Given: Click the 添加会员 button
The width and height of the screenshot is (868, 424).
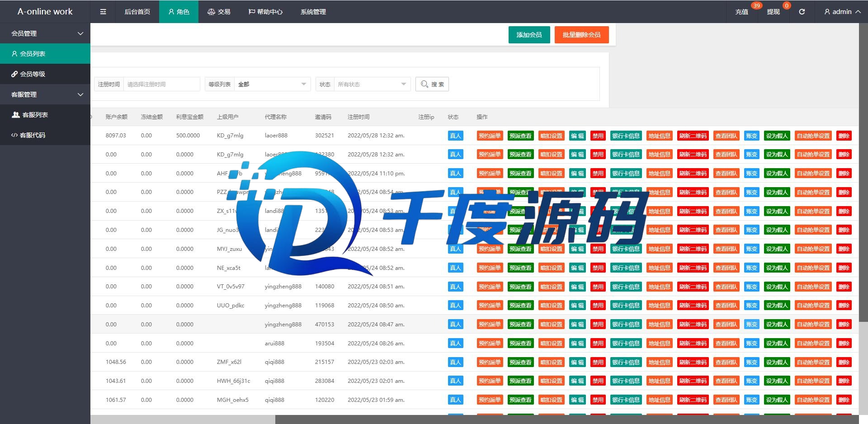Looking at the screenshot, I should [529, 35].
